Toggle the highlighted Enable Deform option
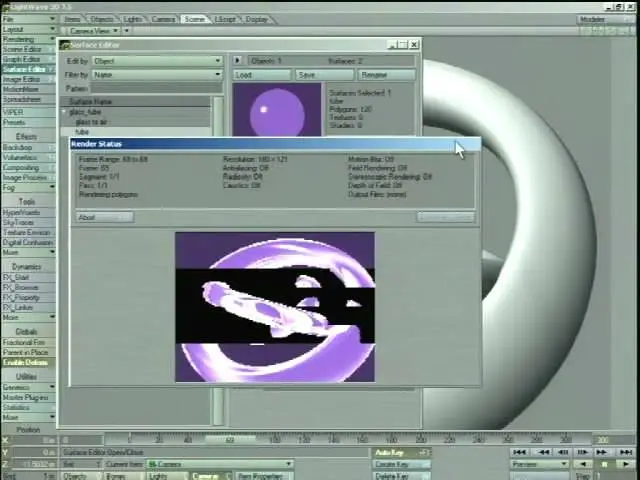Viewport: 640px width, 480px height. point(29,362)
